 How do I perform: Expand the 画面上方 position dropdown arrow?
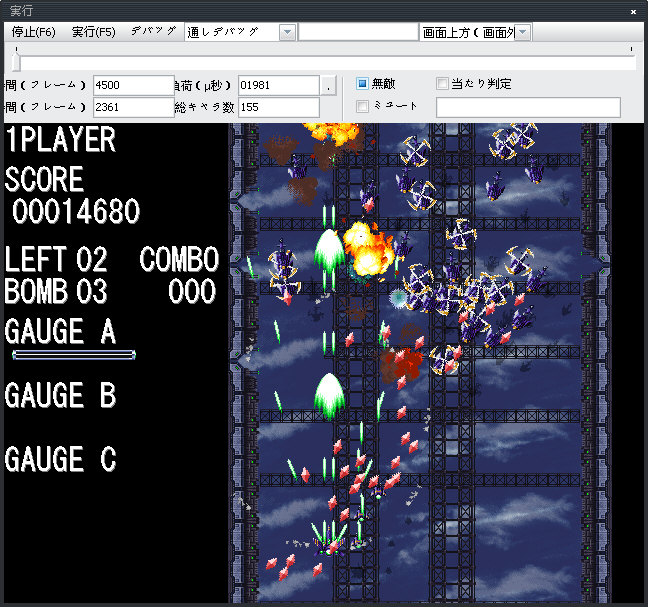pyautogui.click(x=523, y=32)
